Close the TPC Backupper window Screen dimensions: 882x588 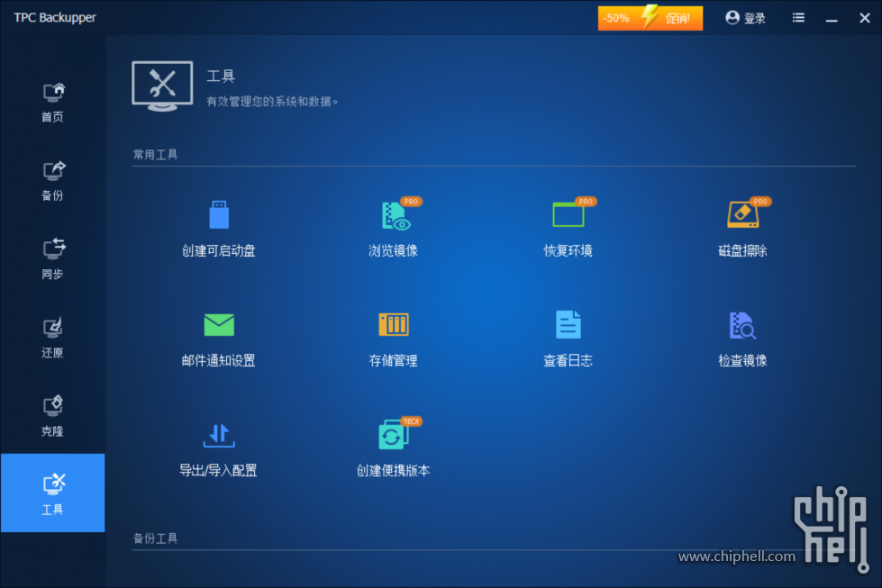click(865, 18)
